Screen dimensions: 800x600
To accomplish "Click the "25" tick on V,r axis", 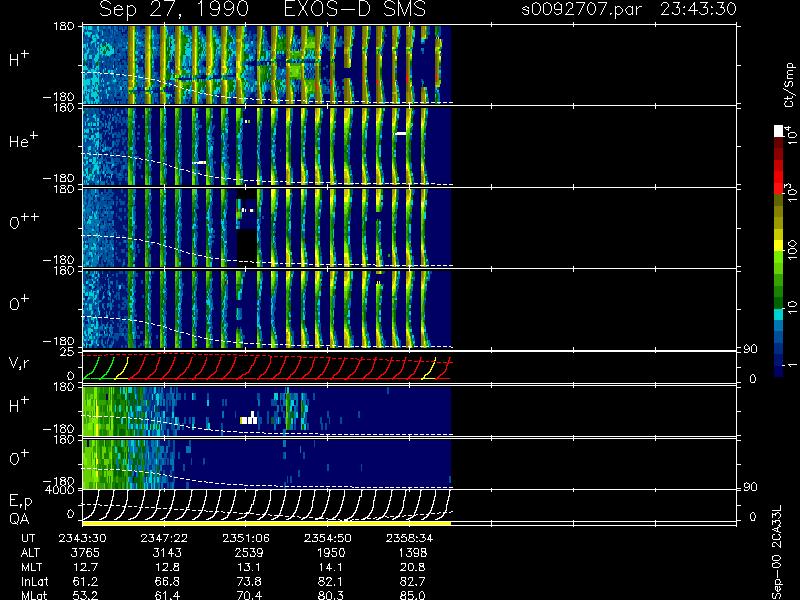I will point(69,352).
